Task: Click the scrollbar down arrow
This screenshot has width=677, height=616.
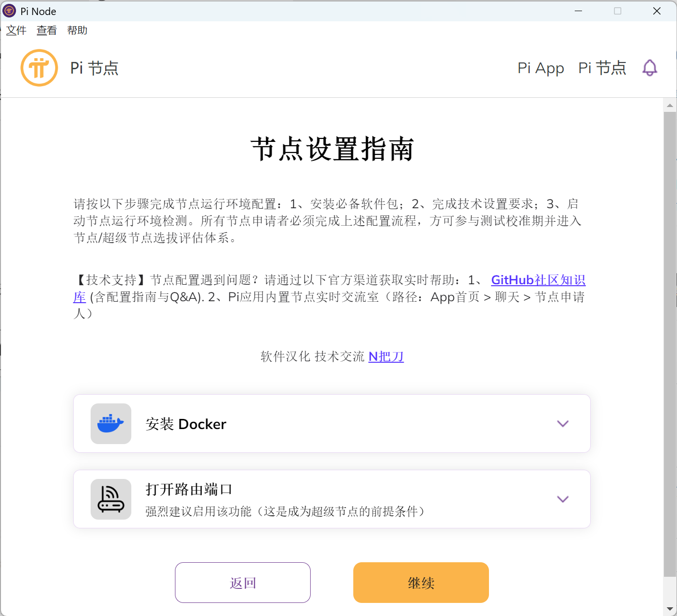Action: pyautogui.click(x=670, y=609)
